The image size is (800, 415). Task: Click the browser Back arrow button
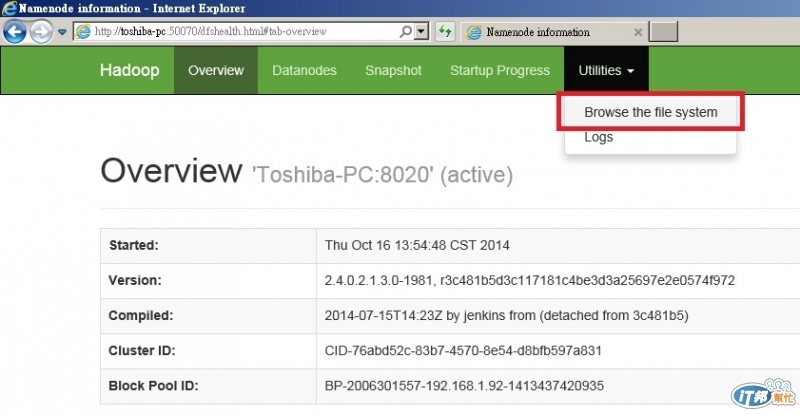pos(14,32)
